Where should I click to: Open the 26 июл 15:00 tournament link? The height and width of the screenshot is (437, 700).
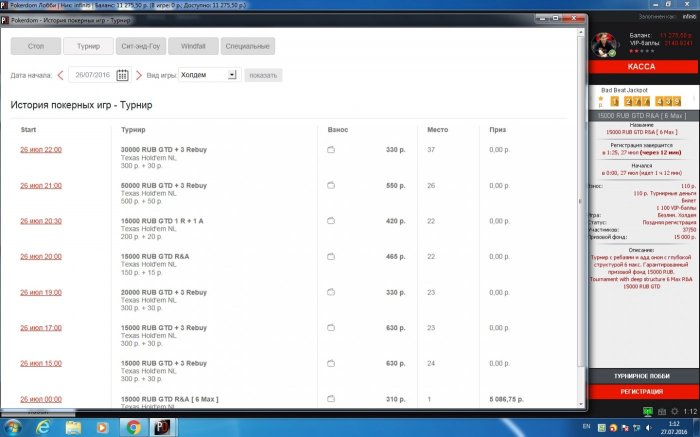41,363
